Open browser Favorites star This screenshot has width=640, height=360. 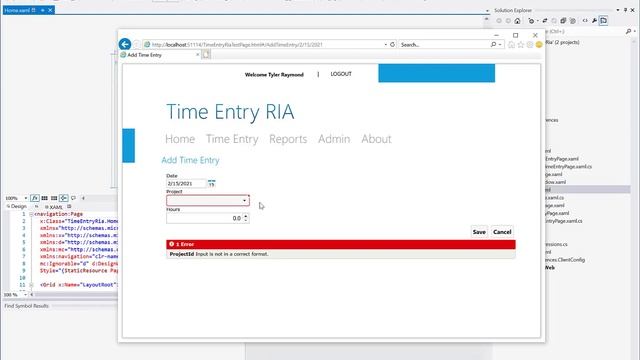(x=521, y=44)
